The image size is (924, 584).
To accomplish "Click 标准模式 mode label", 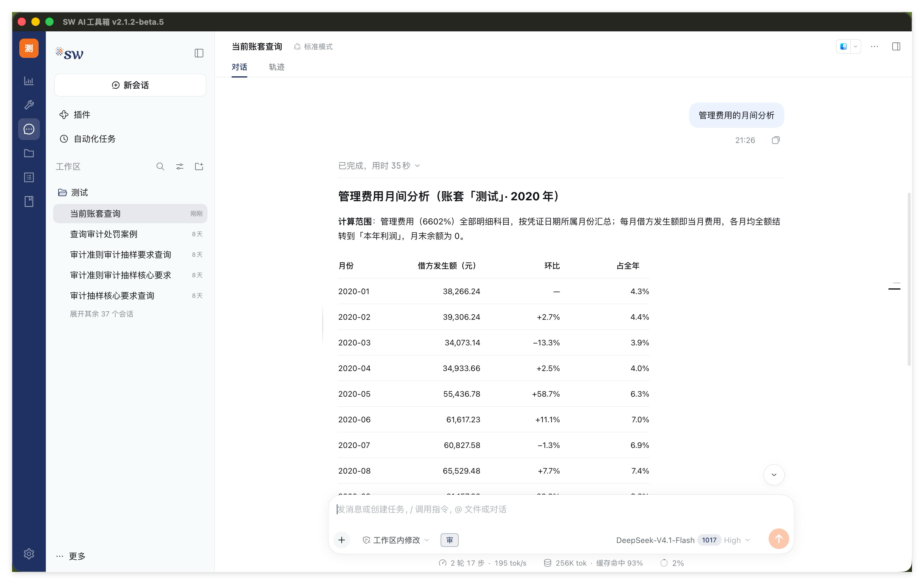I will [x=314, y=46].
